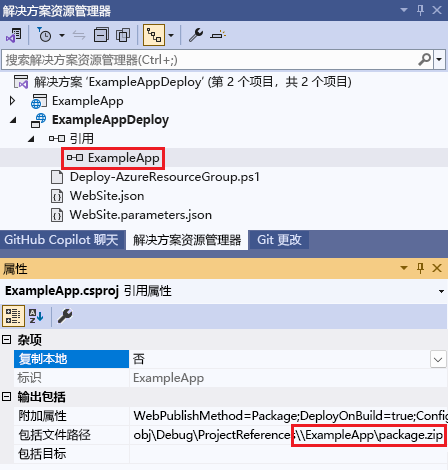Expand the ExampleApp project node
448x470 pixels.
(x=12, y=101)
